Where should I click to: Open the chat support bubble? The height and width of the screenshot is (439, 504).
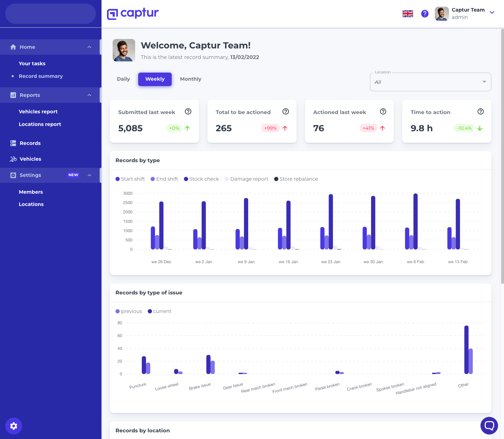[489, 426]
